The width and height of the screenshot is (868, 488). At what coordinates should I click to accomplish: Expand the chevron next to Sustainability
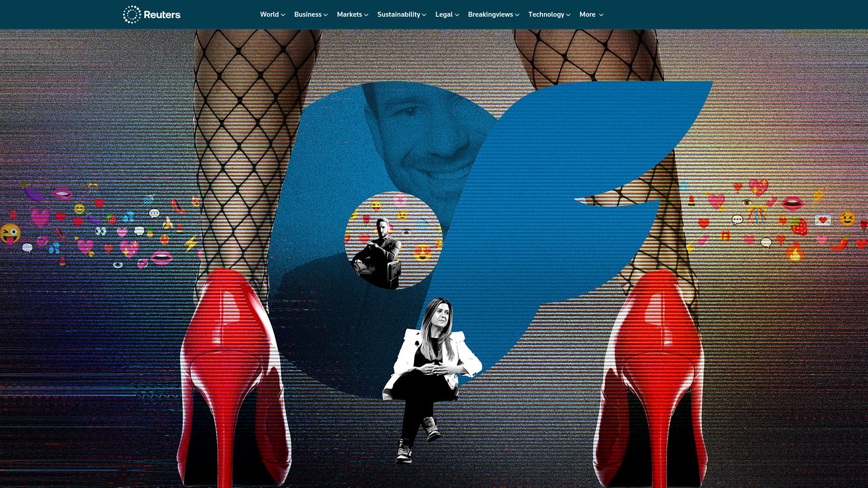point(424,15)
